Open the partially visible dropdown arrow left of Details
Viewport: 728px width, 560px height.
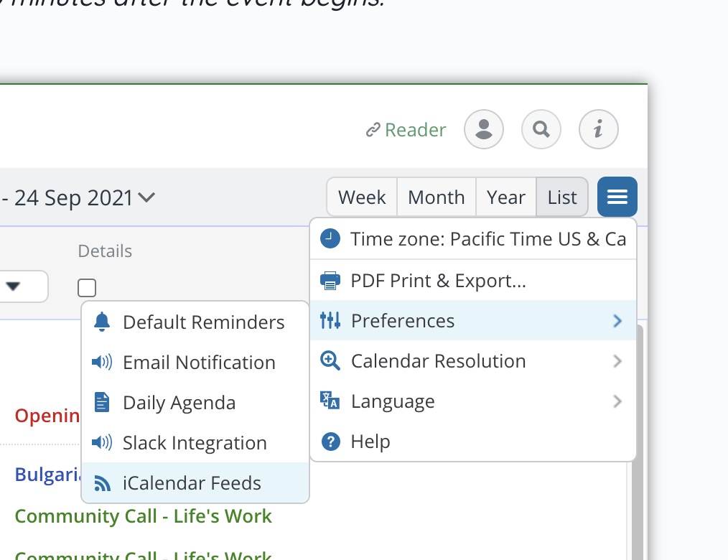pos(13,286)
